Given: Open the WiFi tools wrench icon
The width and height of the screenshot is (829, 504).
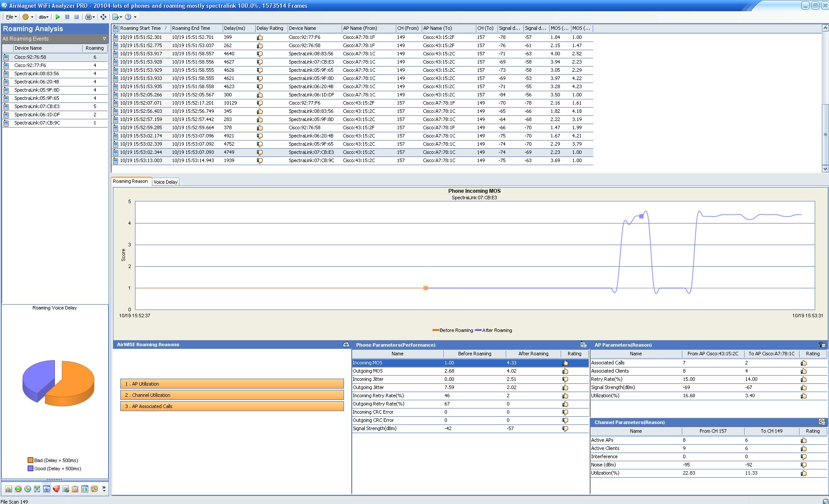Looking at the screenshot, I should tap(94, 489).
